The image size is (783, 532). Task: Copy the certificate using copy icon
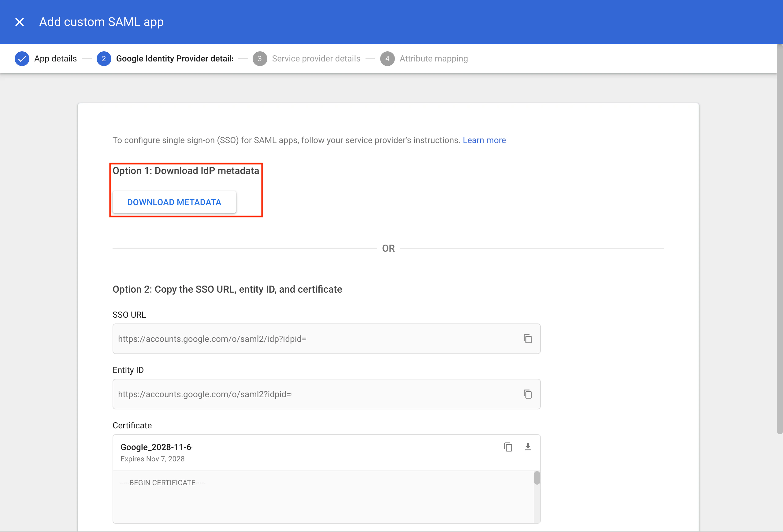point(508,447)
